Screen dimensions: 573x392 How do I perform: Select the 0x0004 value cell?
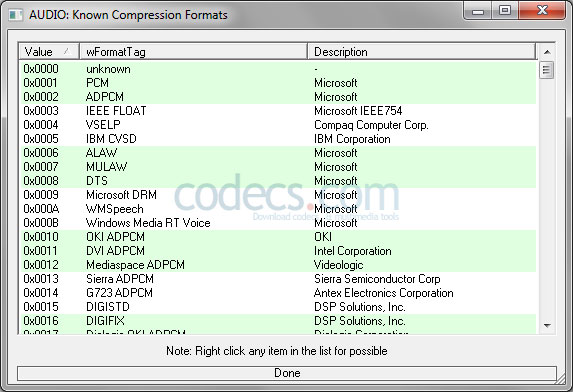41,125
